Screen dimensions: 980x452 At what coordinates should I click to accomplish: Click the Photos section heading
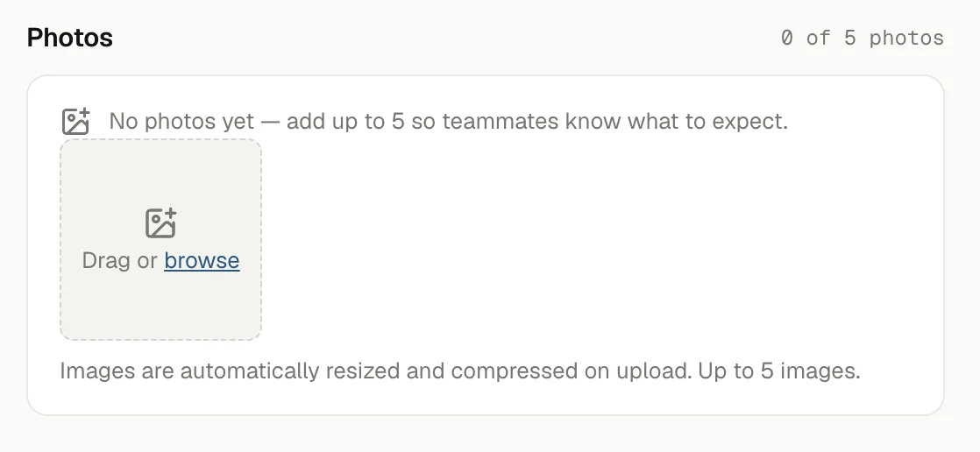coord(70,38)
